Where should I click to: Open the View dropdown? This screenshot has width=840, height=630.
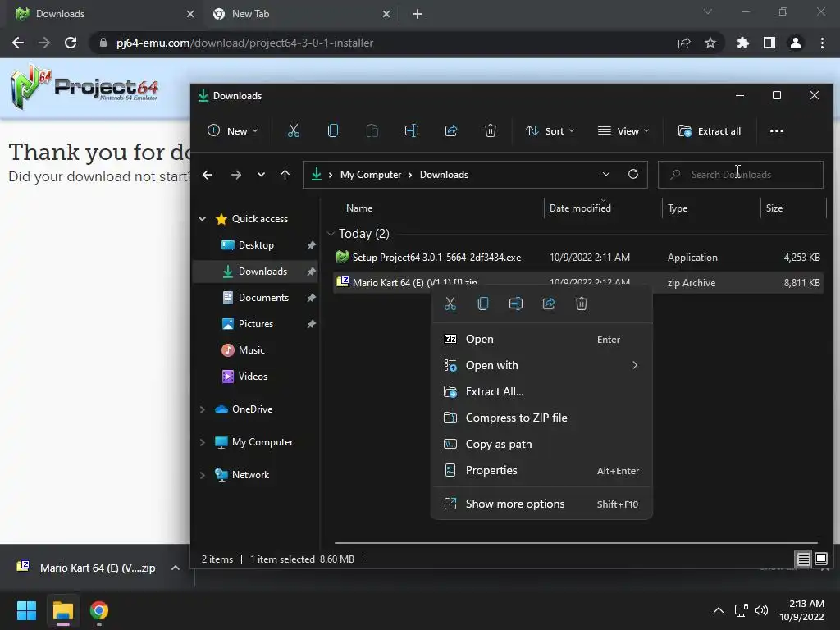click(623, 130)
